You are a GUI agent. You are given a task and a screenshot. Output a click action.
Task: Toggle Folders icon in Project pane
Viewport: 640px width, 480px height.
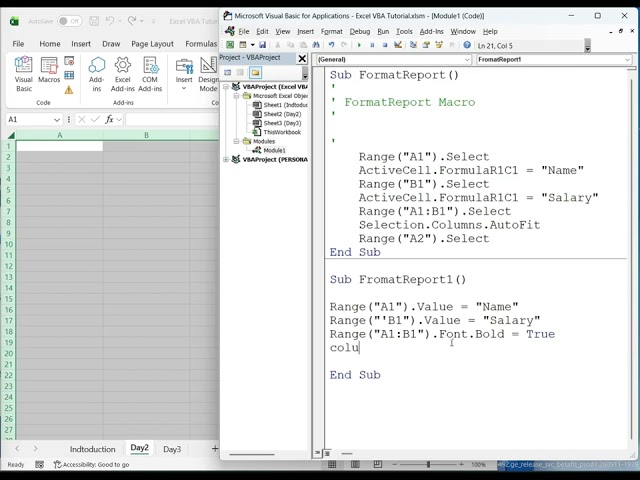pos(255,73)
